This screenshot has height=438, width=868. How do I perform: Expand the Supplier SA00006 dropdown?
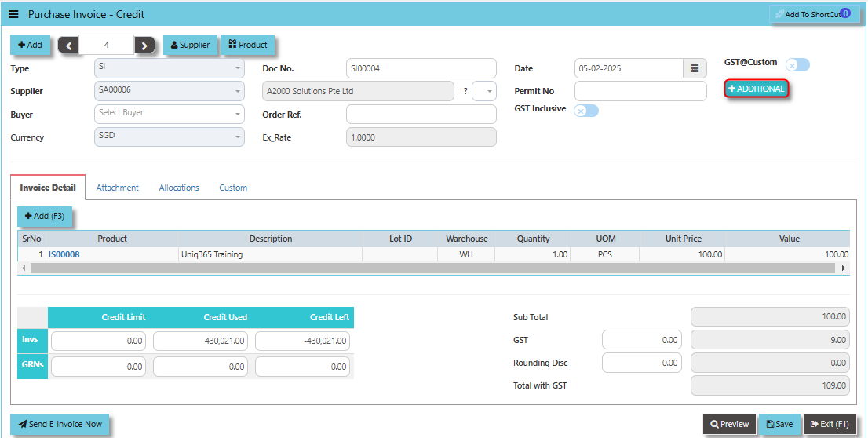click(x=170, y=91)
